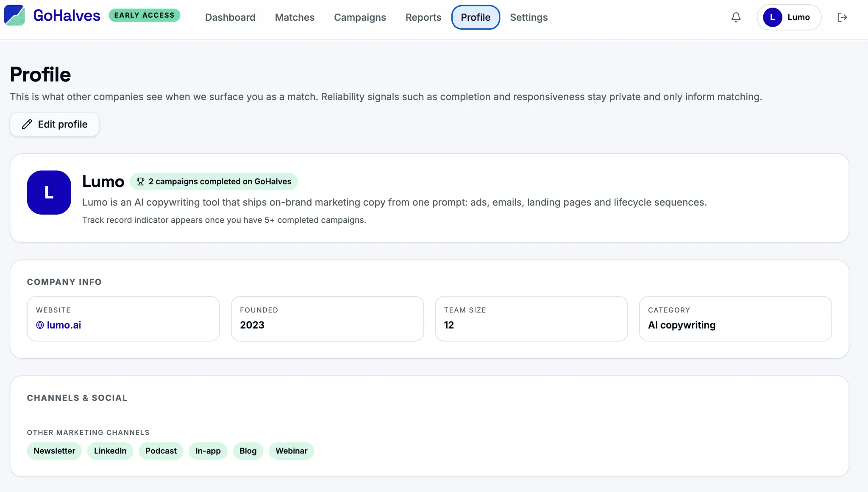This screenshot has width=868, height=492.
Task: Open the Matches tab
Action: click(x=295, y=17)
